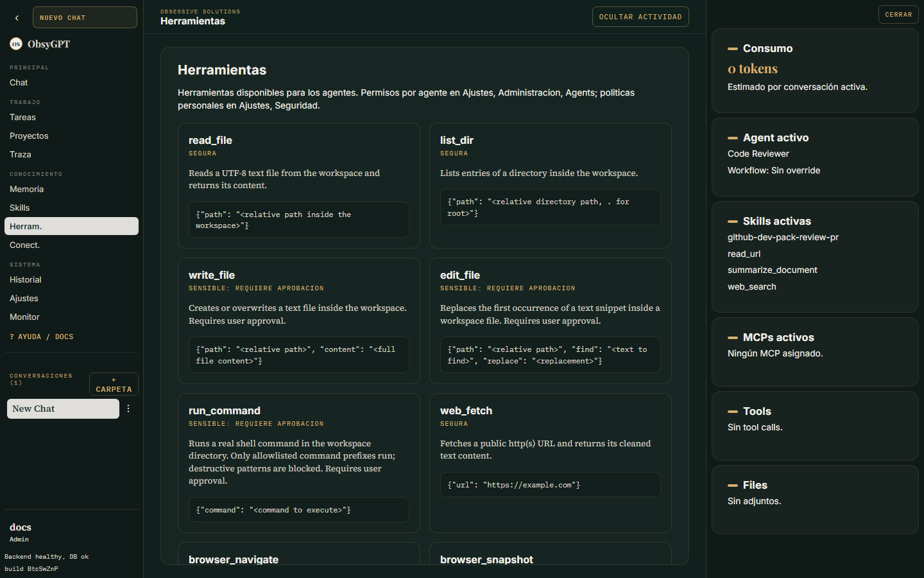
Task: Click the Consumo panel heading
Action: pos(767,48)
